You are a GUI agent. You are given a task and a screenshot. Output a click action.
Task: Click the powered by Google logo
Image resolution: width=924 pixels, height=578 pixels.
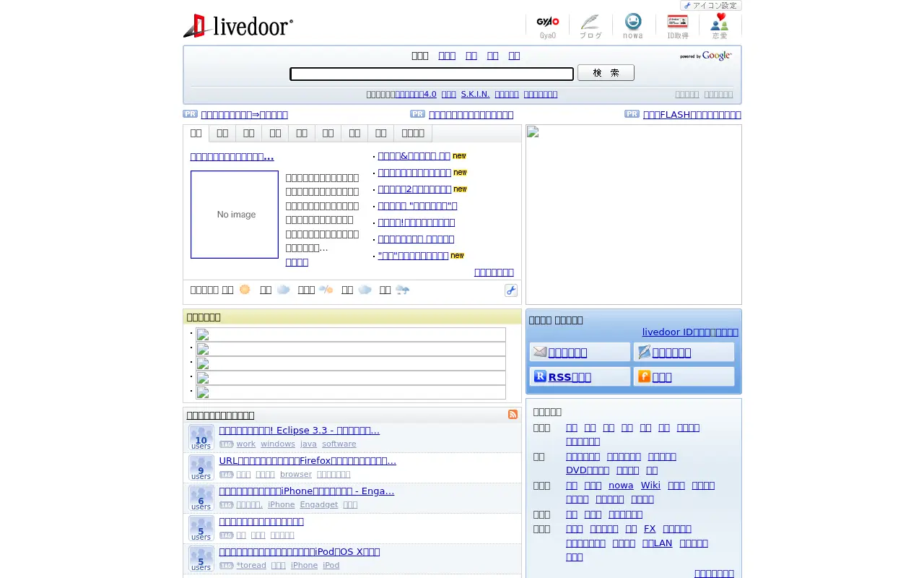point(706,56)
